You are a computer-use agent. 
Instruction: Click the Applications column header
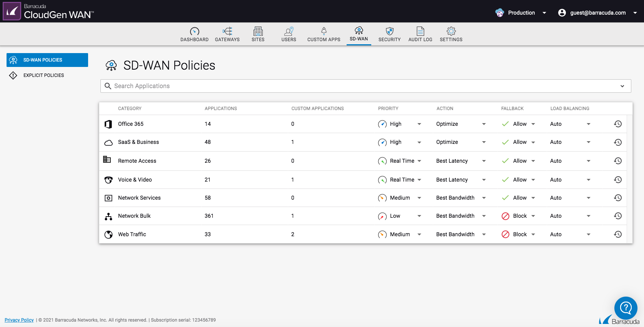tap(221, 108)
